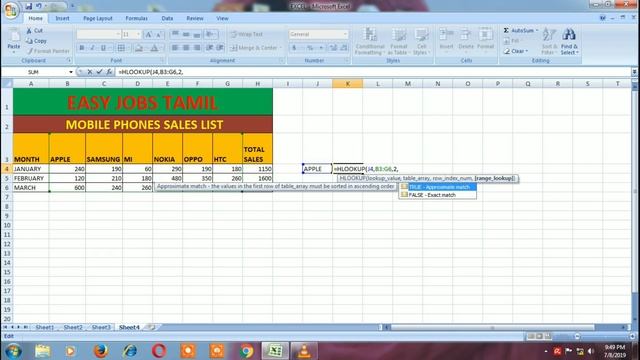640x360 pixels.
Task: Open Format as Table gallery
Action: pos(399,41)
